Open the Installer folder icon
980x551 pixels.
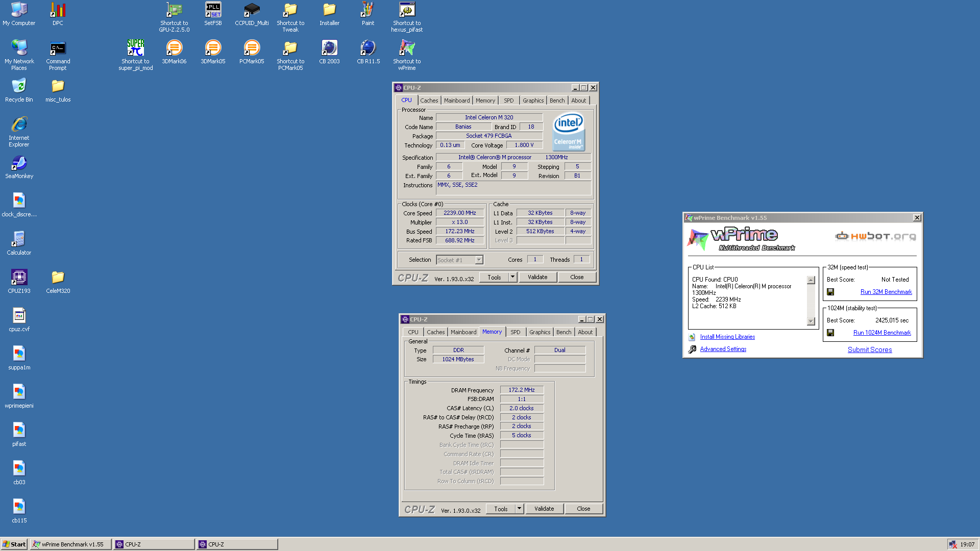329,14
